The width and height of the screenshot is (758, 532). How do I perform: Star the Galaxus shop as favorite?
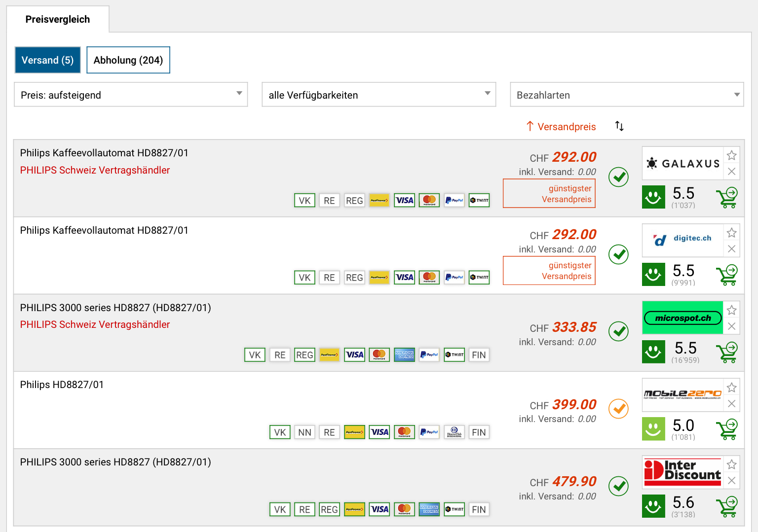(731, 155)
